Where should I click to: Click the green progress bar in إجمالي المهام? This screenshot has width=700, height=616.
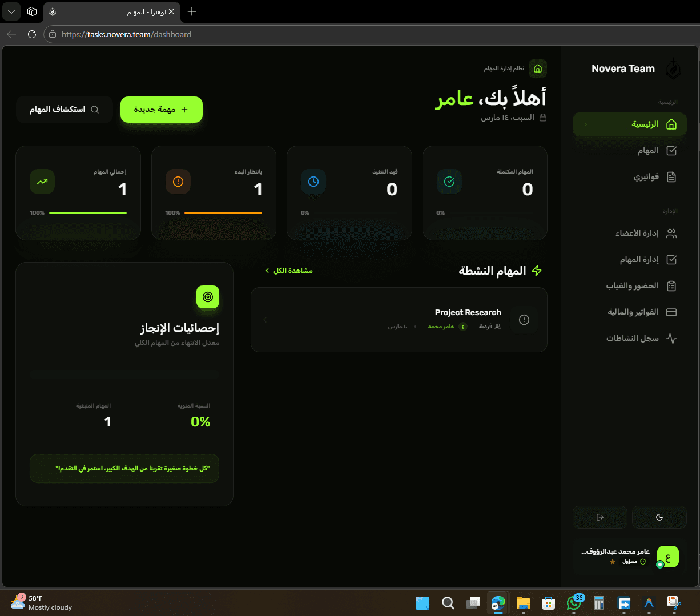pyautogui.click(x=87, y=212)
